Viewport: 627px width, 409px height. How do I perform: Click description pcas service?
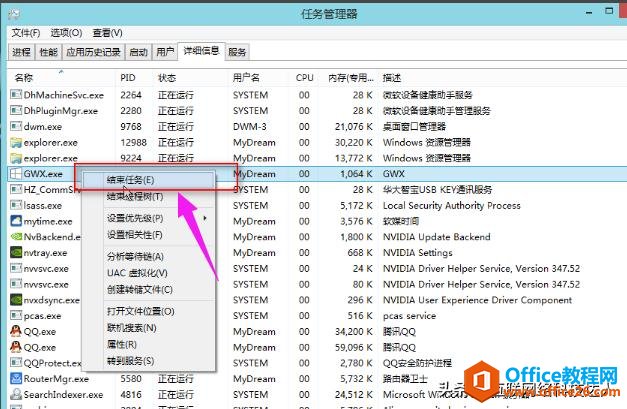(x=409, y=316)
